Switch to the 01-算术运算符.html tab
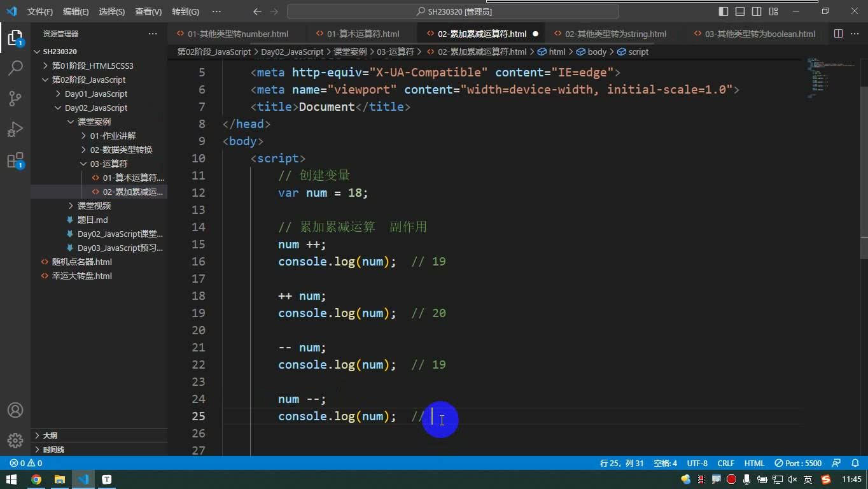868x489 pixels. click(x=357, y=34)
